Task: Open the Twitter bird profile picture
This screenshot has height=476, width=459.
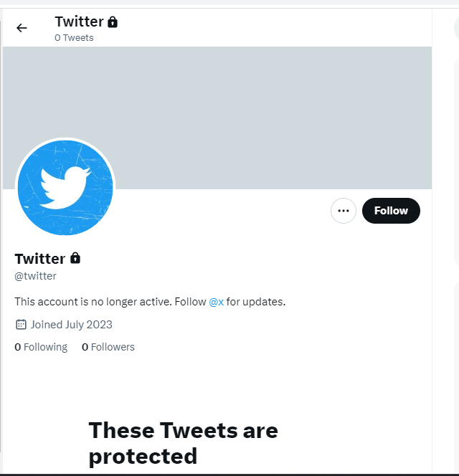Action: (65, 187)
